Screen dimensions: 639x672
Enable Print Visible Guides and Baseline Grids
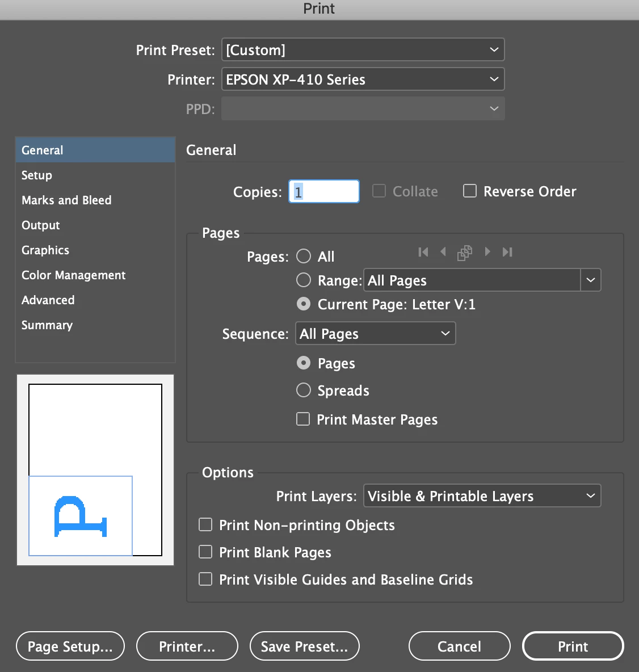(205, 579)
